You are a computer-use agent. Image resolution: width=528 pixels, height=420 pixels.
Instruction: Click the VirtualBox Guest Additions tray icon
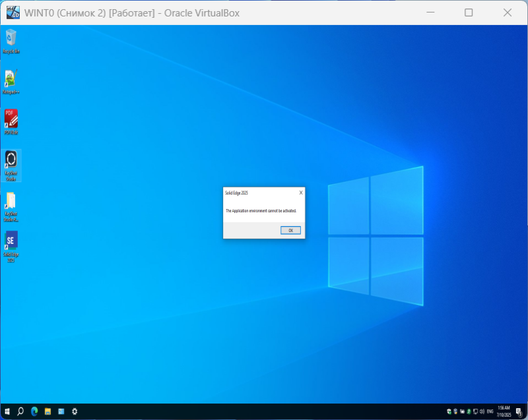[455, 411]
